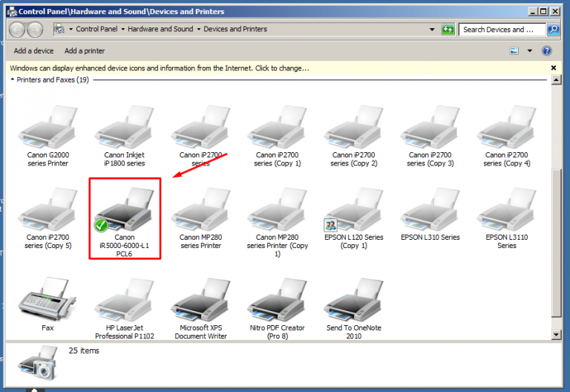
Task: Click the Devices and Printers address bar icon
Action: [59, 29]
